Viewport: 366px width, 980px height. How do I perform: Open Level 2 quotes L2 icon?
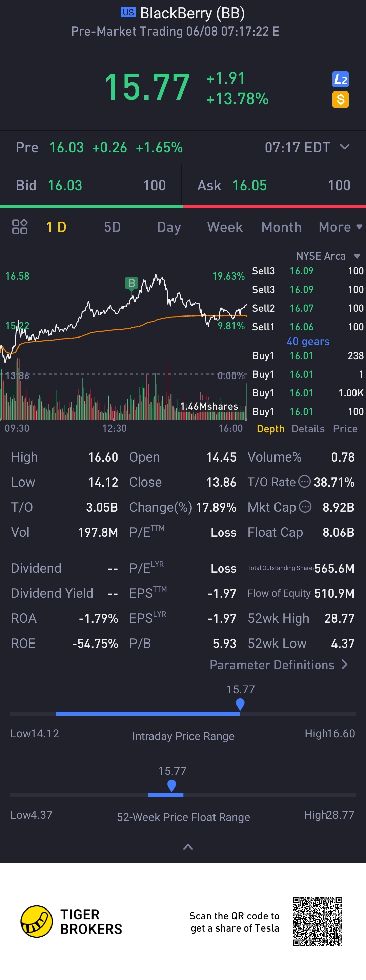click(341, 80)
